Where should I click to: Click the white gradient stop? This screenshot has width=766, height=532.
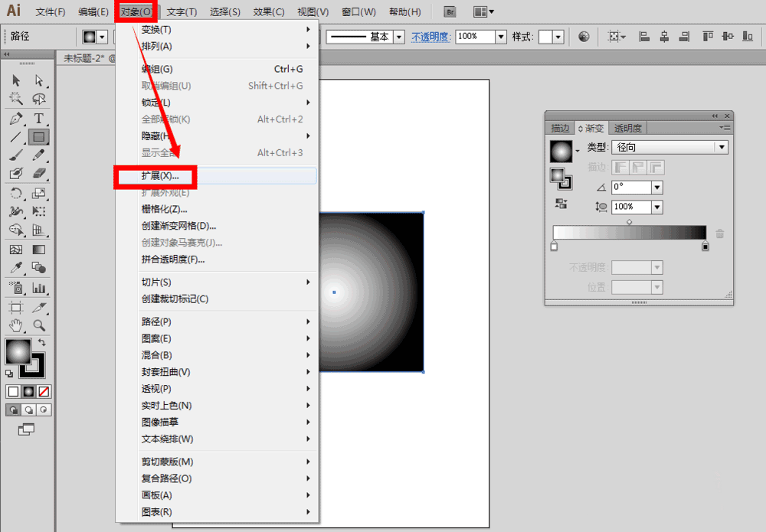[554, 246]
